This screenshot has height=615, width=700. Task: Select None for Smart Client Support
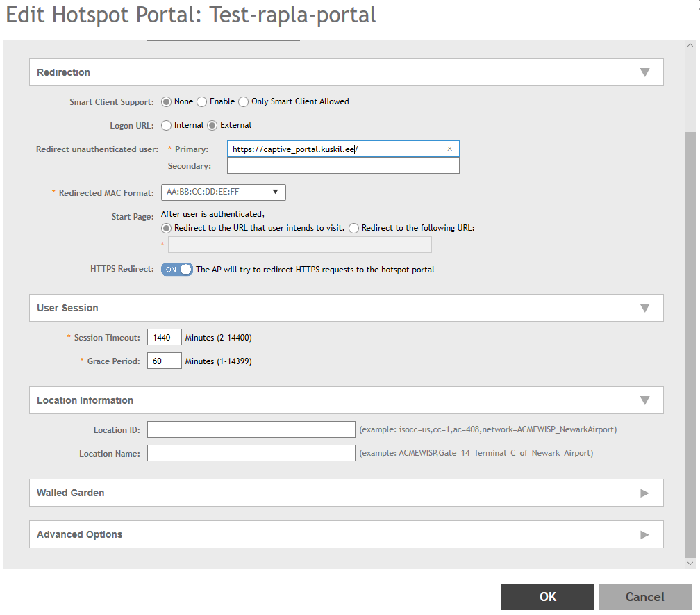[167, 101]
